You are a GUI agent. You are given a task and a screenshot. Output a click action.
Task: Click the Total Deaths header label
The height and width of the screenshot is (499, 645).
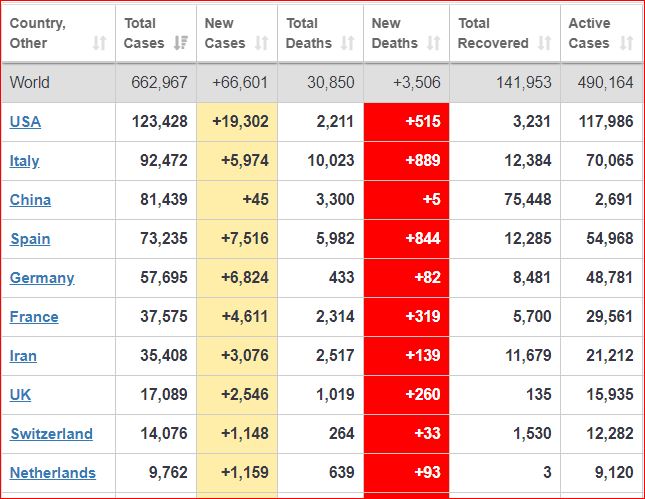pyautogui.click(x=309, y=33)
